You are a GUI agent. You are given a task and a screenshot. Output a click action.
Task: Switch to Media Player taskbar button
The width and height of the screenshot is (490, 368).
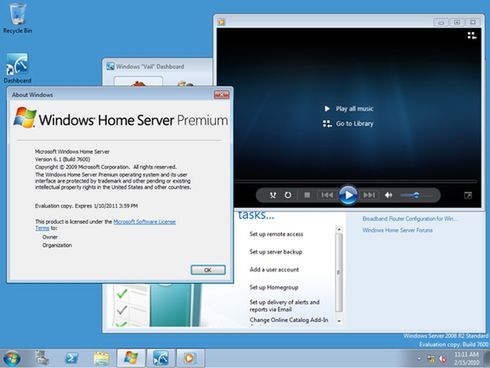point(190,358)
